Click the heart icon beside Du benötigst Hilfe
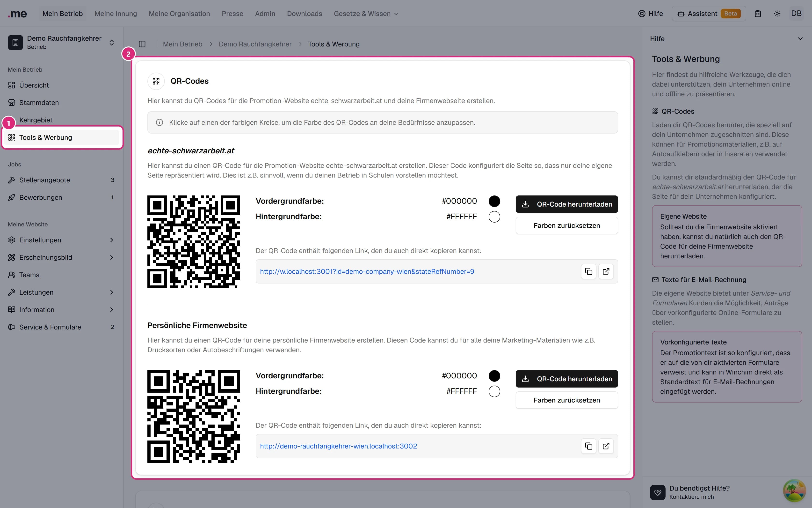This screenshot has height=508, width=812. tap(657, 492)
